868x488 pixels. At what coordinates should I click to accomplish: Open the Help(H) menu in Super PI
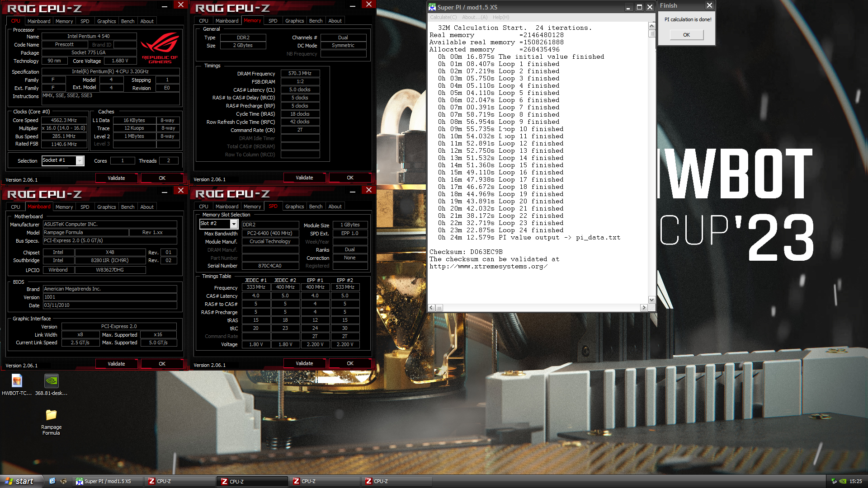pos(500,17)
